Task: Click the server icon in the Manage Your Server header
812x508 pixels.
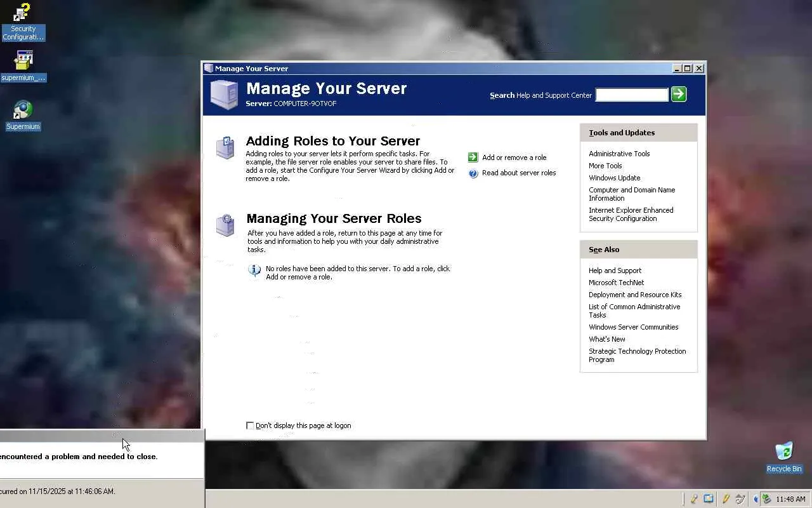Action: [224, 95]
